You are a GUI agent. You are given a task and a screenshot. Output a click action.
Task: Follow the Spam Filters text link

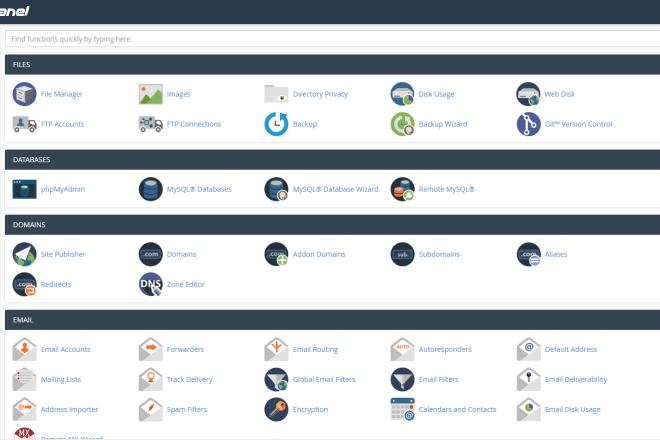pos(187,409)
